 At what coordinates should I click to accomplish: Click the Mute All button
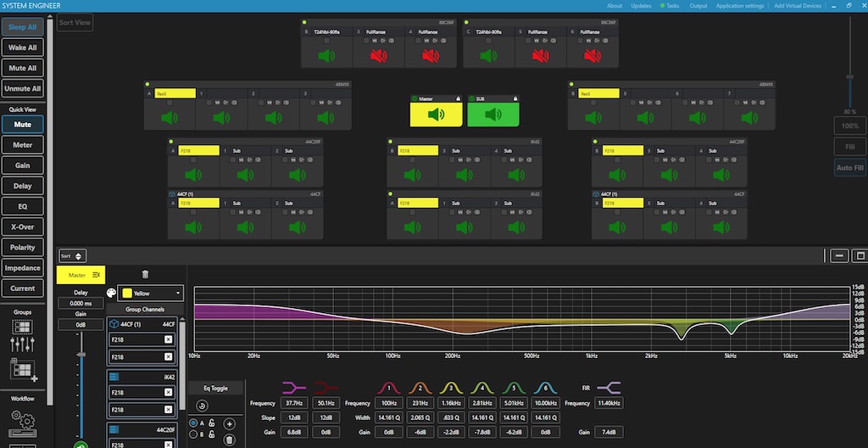pyautogui.click(x=22, y=68)
